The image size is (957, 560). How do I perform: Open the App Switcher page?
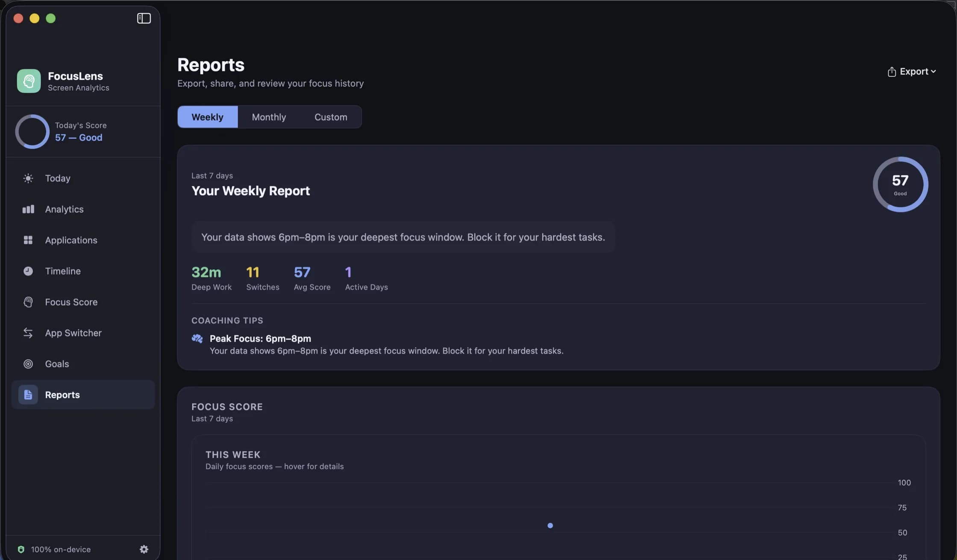(x=83, y=333)
